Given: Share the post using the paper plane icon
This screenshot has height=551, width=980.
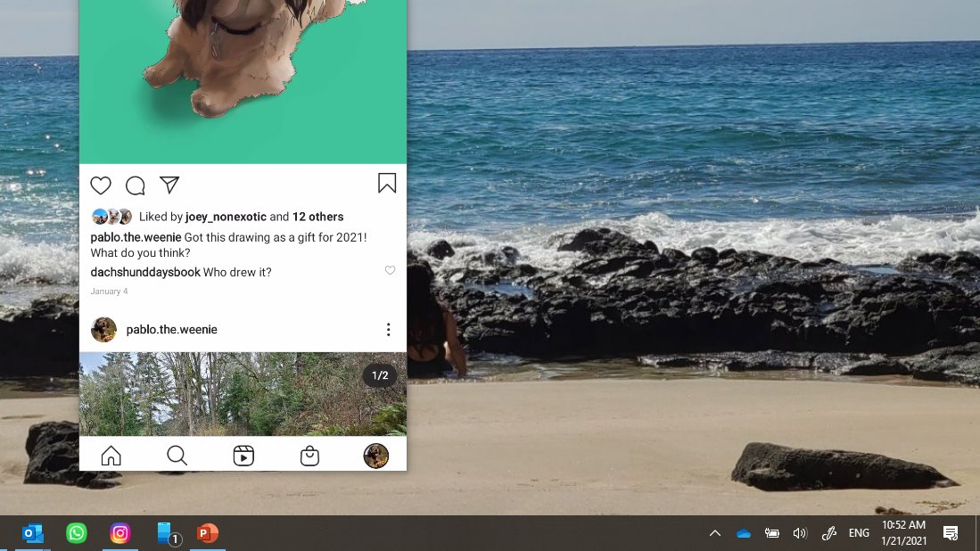Looking at the screenshot, I should tap(169, 185).
